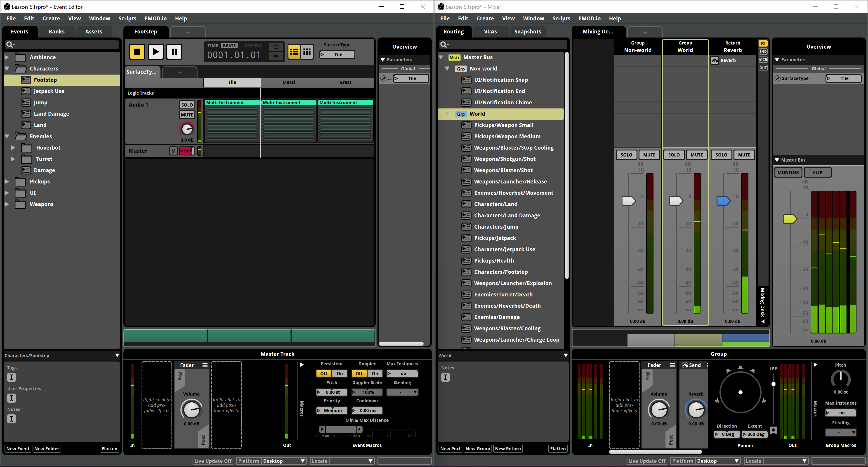Switch to vertical mixer view icon

tap(307, 52)
